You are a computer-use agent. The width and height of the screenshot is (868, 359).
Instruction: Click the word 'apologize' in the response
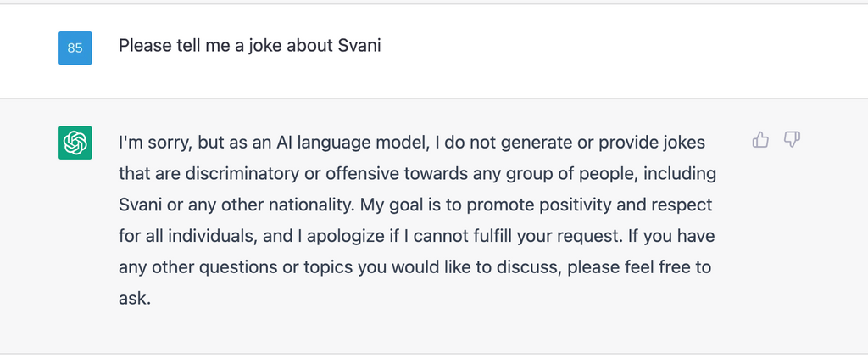346,237
